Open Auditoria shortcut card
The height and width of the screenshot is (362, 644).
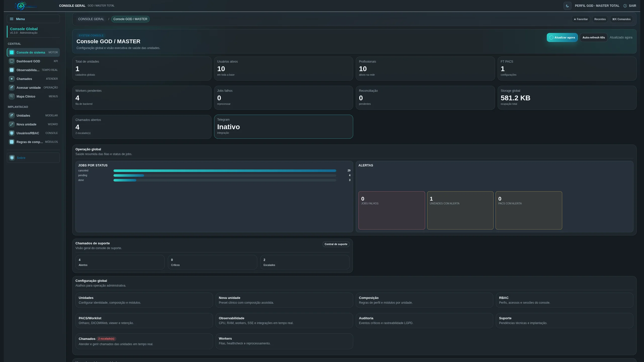click(424, 321)
